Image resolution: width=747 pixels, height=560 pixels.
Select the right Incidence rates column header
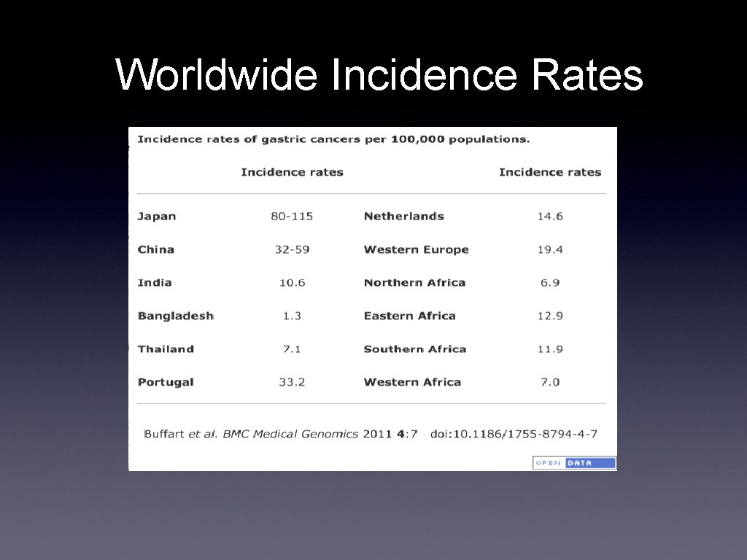pyautogui.click(x=550, y=172)
